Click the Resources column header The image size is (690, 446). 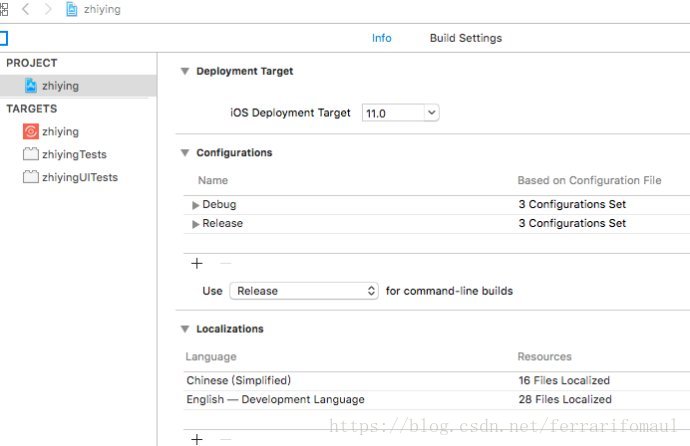tap(544, 357)
